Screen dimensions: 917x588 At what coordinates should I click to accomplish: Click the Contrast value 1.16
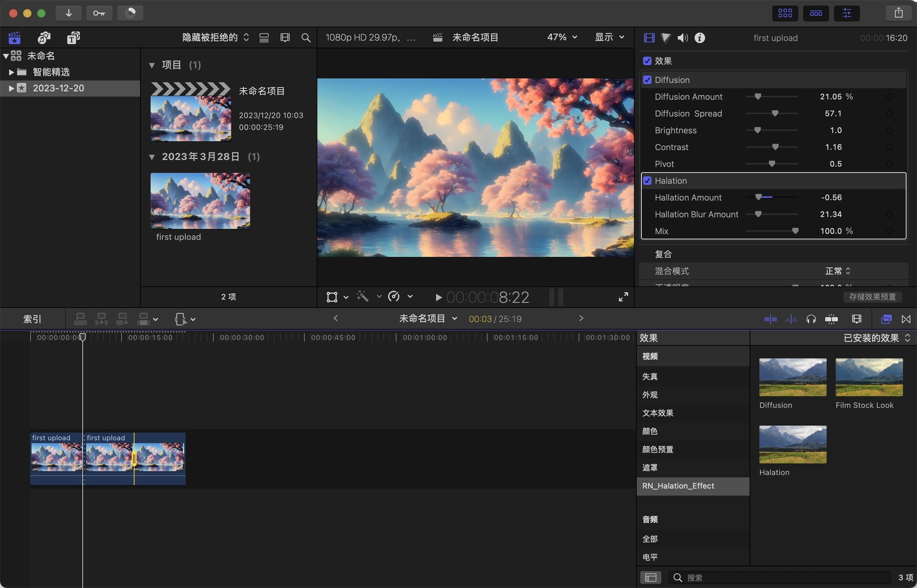click(833, 147)
